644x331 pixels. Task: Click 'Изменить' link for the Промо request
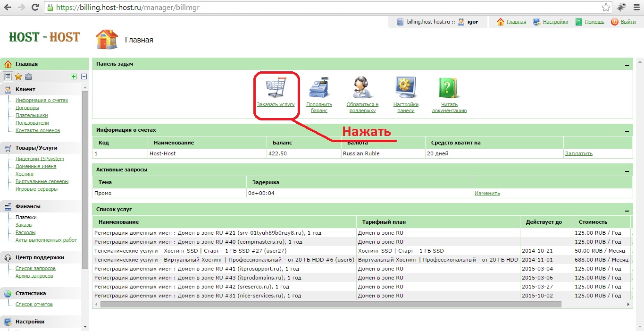(487, 193)
